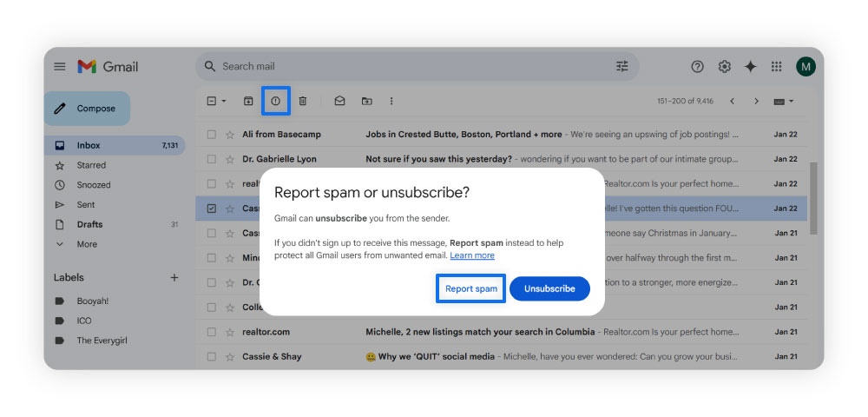Star the Jan 22 selected email row
Image resolution: width=868 pixels, height=417 pixels.
pos(230,208)
